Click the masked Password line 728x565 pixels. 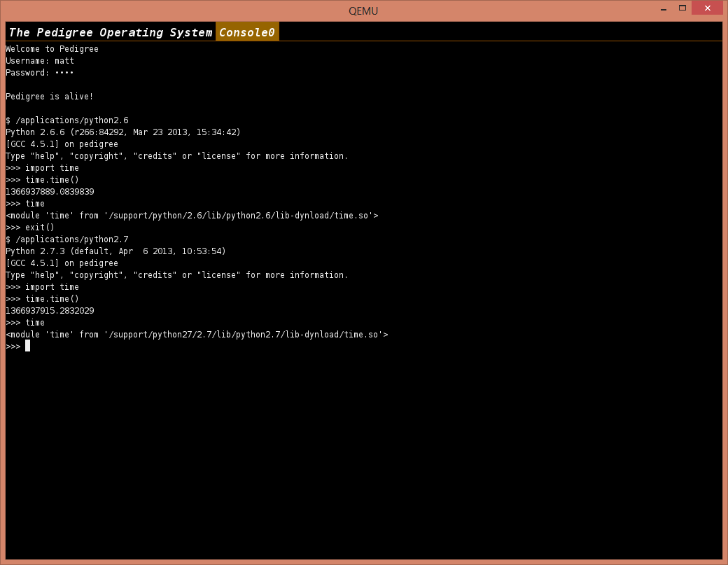click(39, 72)
